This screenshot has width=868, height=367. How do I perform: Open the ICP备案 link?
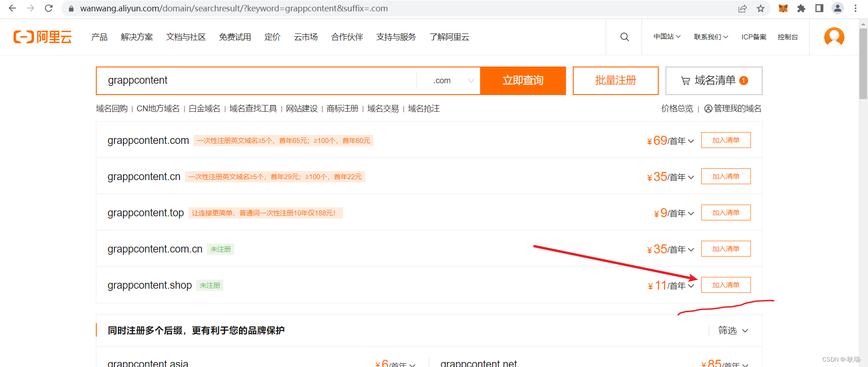point(754,37)
